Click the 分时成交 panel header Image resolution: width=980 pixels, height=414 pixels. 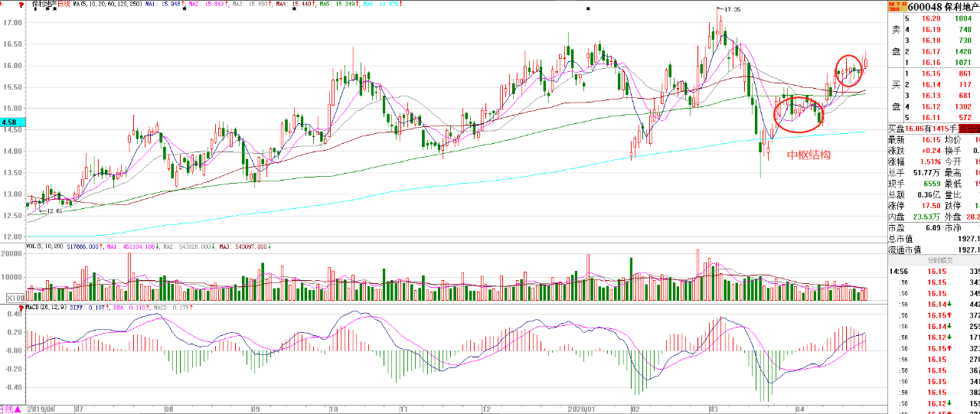point(941,260)
